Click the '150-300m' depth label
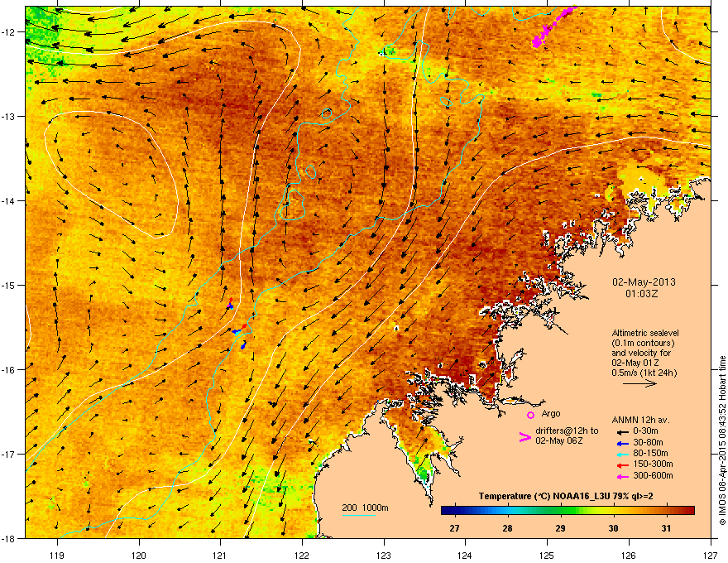The image size is (728, 563). (653, 464)
